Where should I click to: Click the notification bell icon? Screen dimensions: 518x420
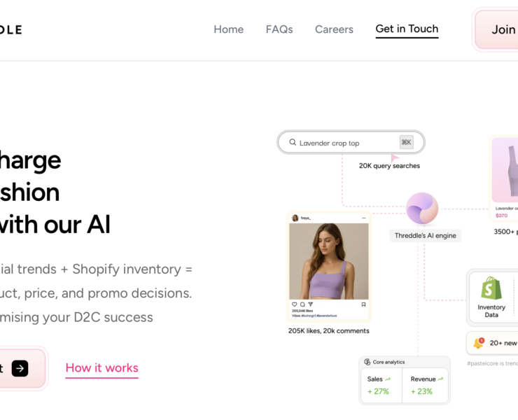click(x=478, y=343)
